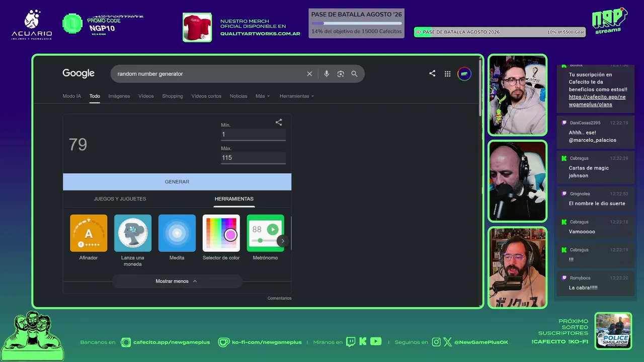Click the Google logo
The width and height of the screenshot is (644, 362).
click(x=78, y=73)
